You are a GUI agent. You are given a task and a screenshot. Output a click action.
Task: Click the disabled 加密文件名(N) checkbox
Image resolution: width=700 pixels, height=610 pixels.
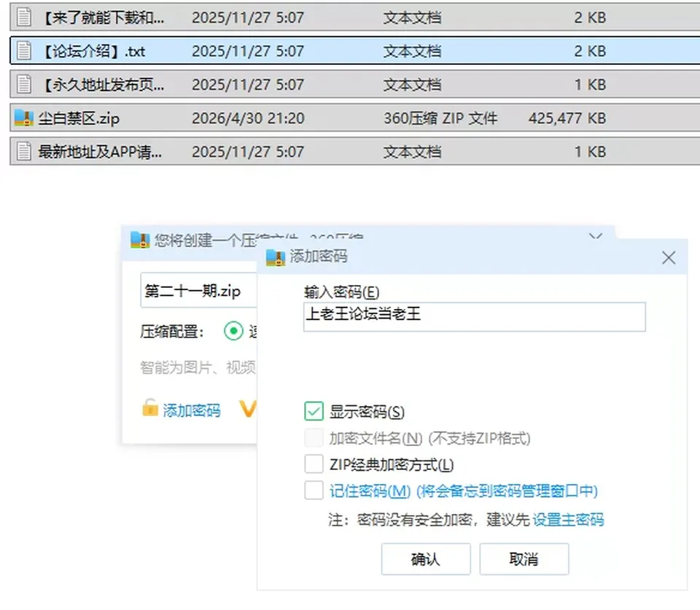pos(314,438)
